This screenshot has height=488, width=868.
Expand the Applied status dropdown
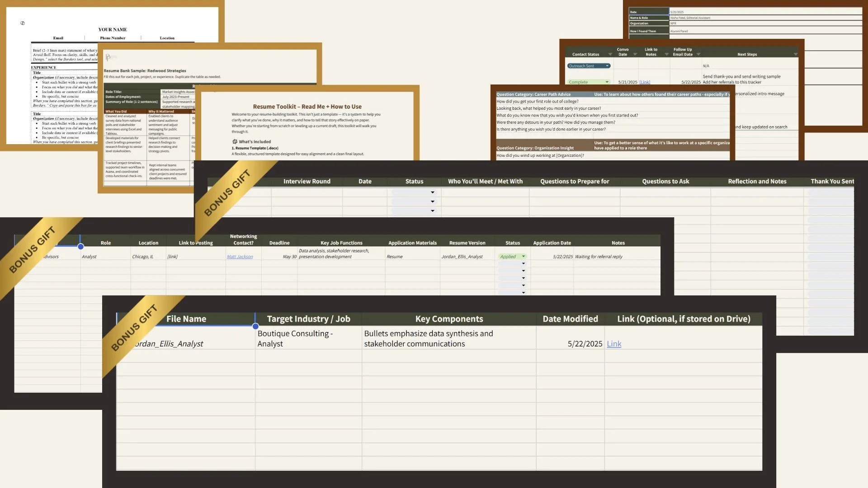(524, 257)
